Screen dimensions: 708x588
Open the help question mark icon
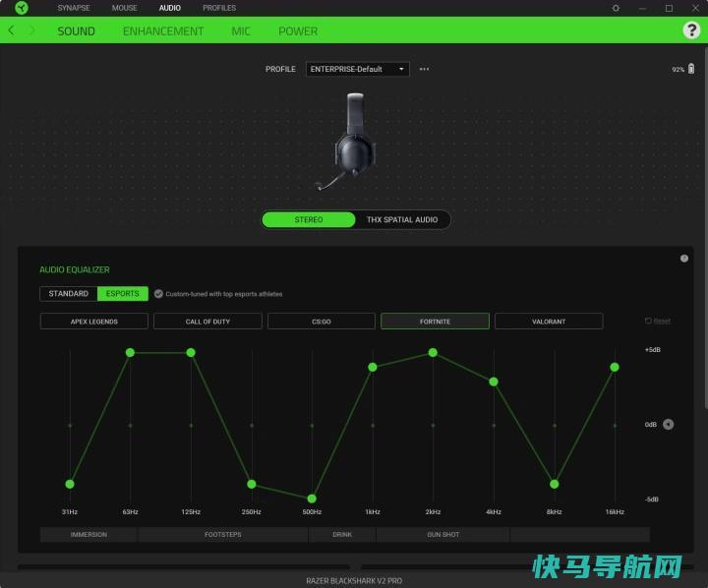click(691, 30)
